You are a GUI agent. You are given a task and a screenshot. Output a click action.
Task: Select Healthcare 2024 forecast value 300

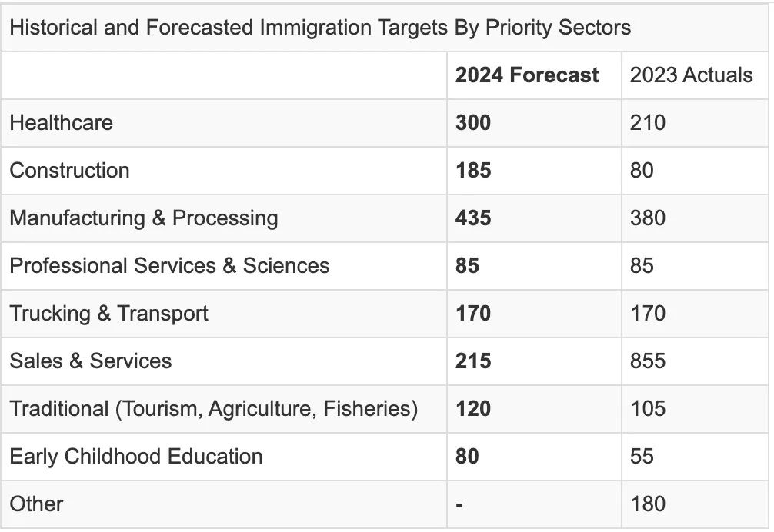(x=473, y=123)
